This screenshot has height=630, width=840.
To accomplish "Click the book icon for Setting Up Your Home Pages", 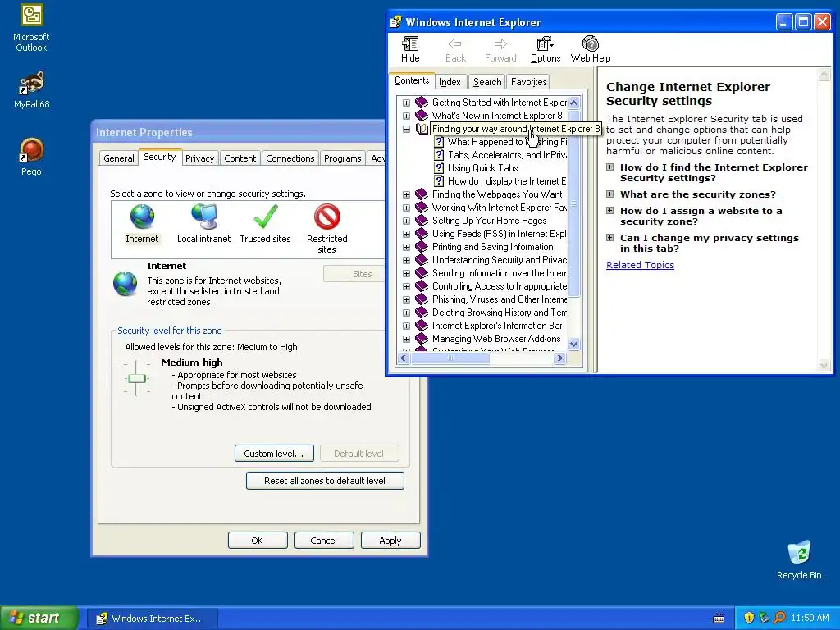I will click(422, 221).
